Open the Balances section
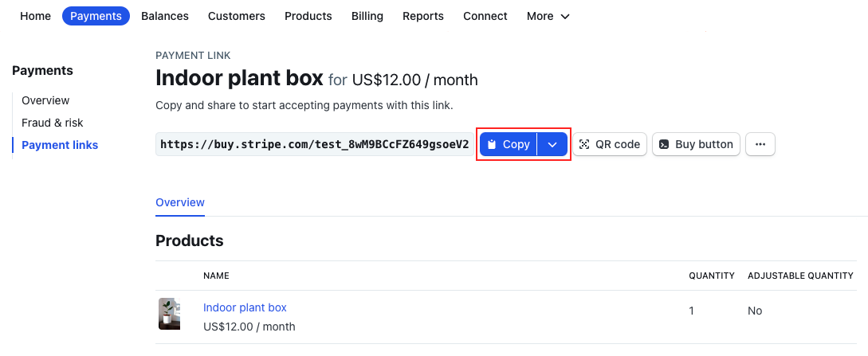Viewport: 868px width, 356px height. [x=165, y=16]
